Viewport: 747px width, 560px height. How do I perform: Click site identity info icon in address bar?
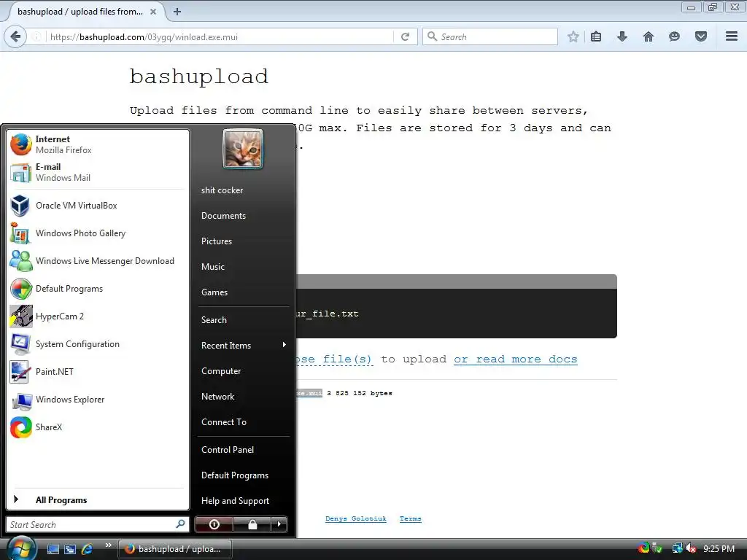(x=36, y=36)
